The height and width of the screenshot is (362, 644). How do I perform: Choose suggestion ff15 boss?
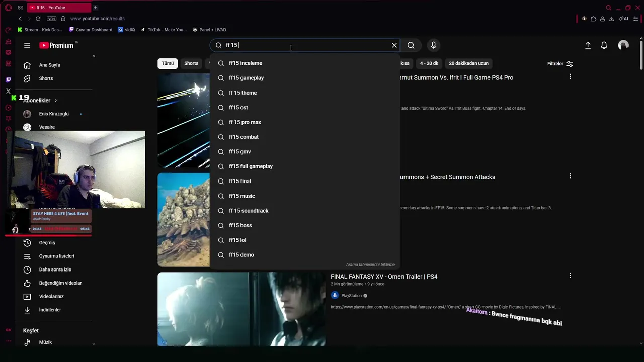click(305, 225)
